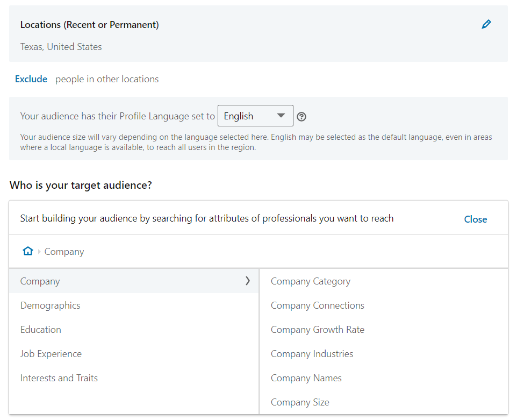Screen dimensions: 517x420
Task: Click the pencil edit icon for Locations
Action: (486, 24)
